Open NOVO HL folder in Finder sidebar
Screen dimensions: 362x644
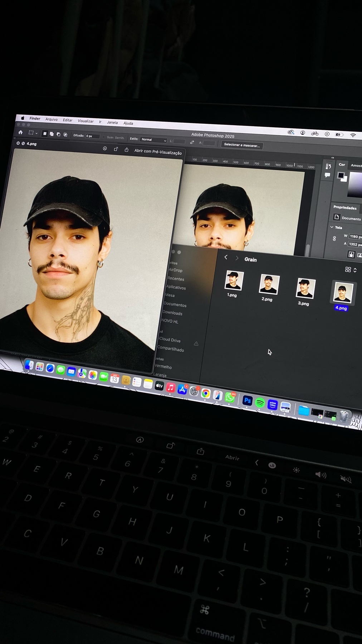pyautogui.click(x=170, y=321)
